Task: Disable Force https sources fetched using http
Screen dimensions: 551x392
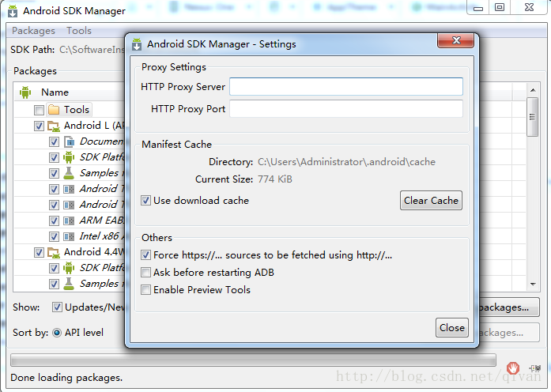Action: (x=145, y=255)
